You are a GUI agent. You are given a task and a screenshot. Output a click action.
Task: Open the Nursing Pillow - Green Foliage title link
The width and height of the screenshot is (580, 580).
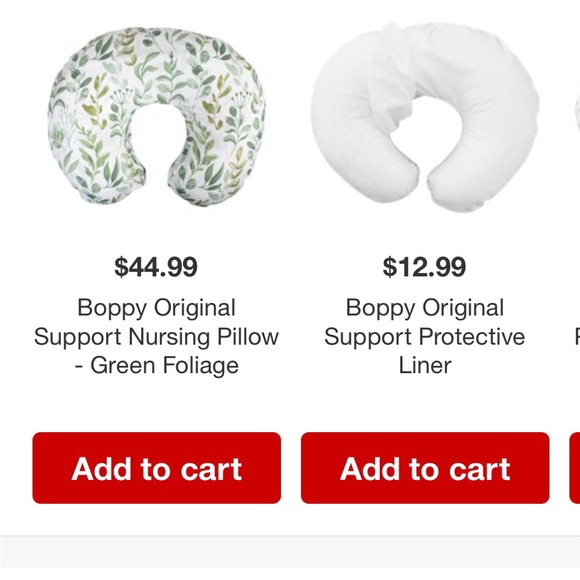tap(156, 337)
